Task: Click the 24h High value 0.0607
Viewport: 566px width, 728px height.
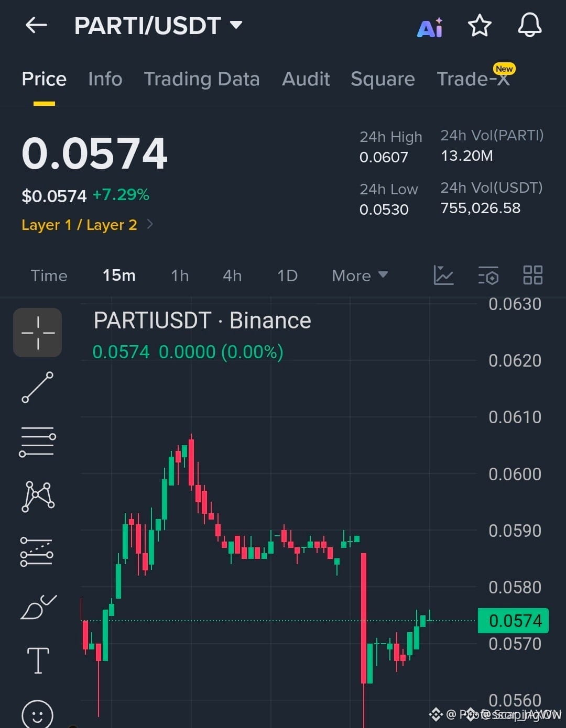Action: 384,157
